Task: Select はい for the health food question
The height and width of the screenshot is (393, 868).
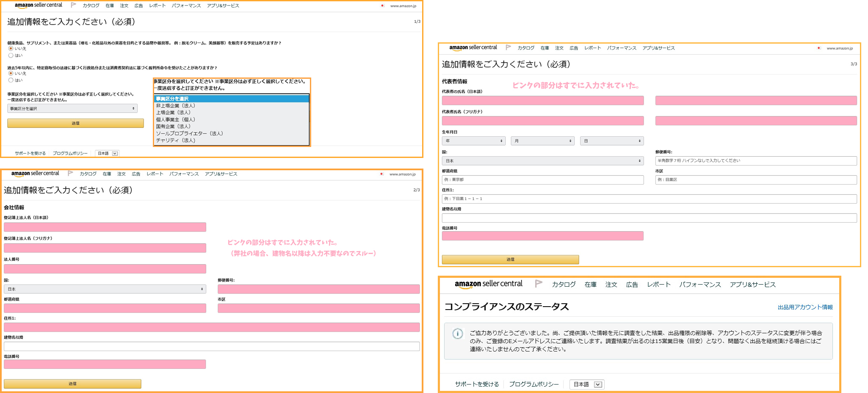Action: point(11,55)
